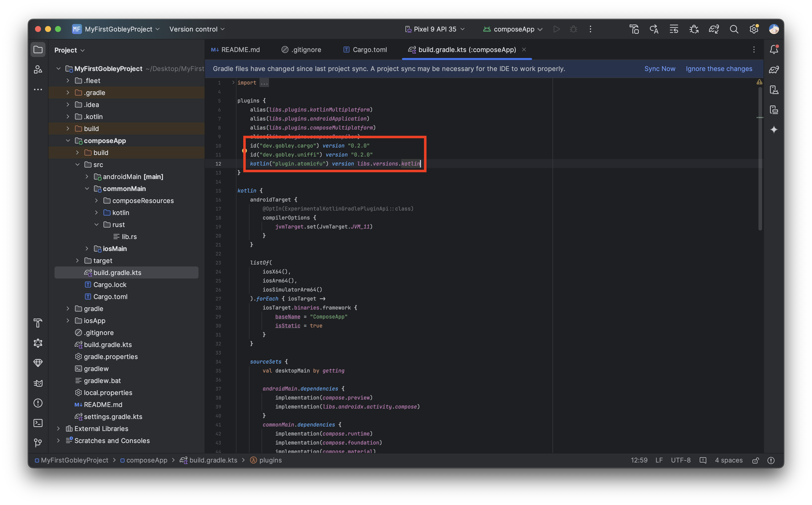Image resolution: width=812 pixels, height=505 pixels.
Task: Open More tool windows ellipsis icon
Action: [x=38, y=89]
